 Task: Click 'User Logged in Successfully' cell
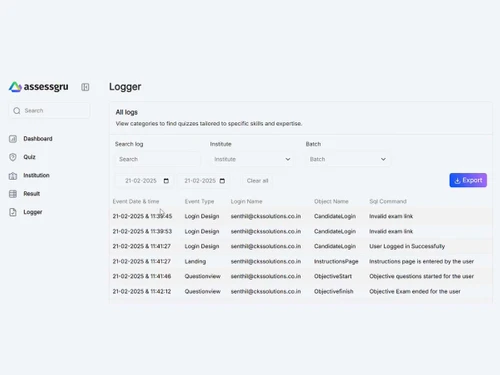point(407,246)
